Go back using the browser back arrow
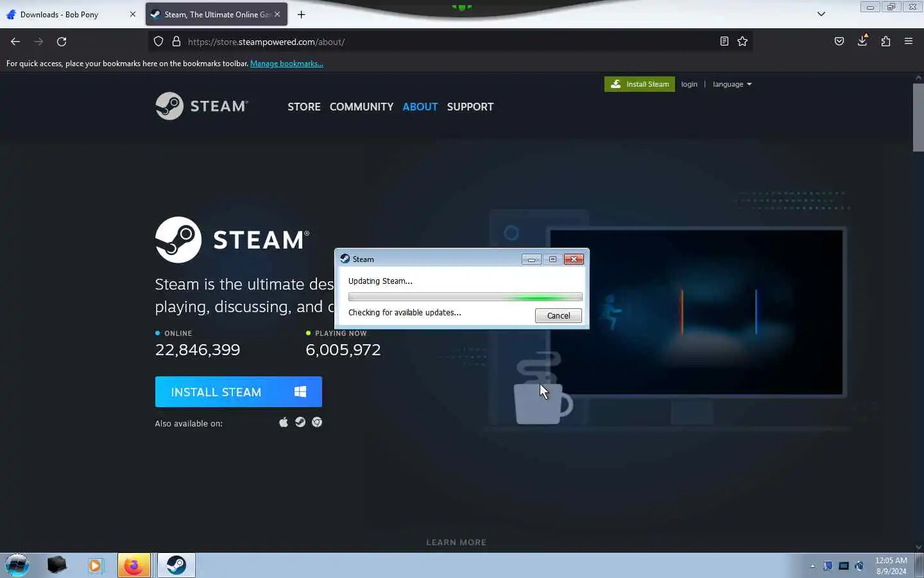 pos(15,42)
